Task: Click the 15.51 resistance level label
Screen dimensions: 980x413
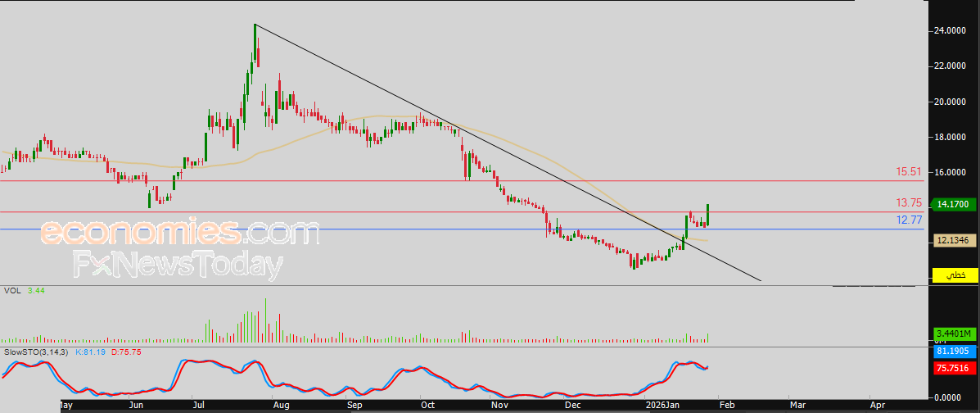Action: pos(910,172)
